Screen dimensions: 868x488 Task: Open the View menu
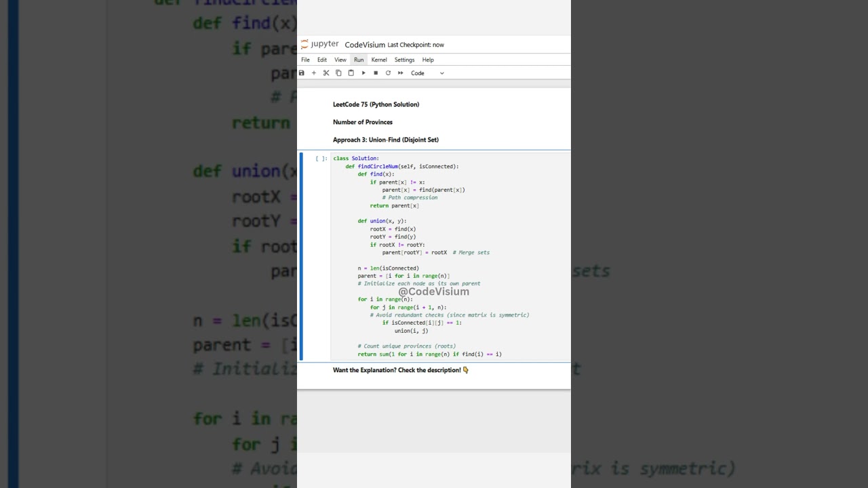(340, 60)
